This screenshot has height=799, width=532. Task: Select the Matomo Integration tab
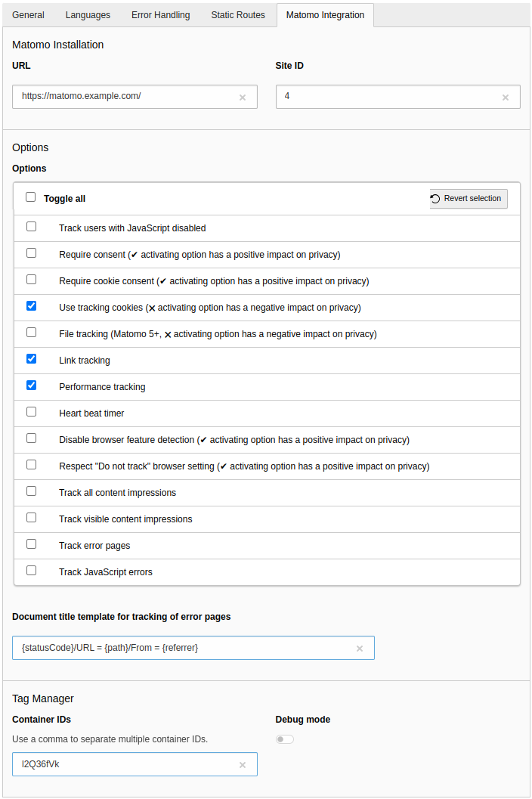click(325, 15)
